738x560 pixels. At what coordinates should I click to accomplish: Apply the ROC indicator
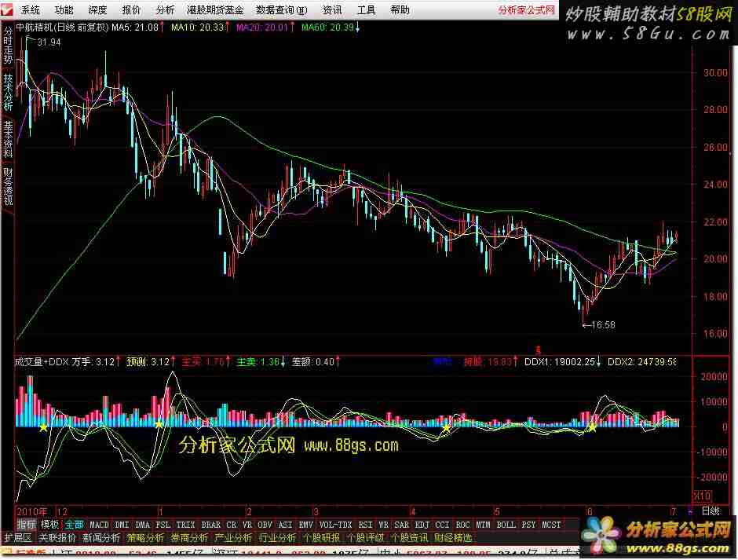click(x=462, y=524)
